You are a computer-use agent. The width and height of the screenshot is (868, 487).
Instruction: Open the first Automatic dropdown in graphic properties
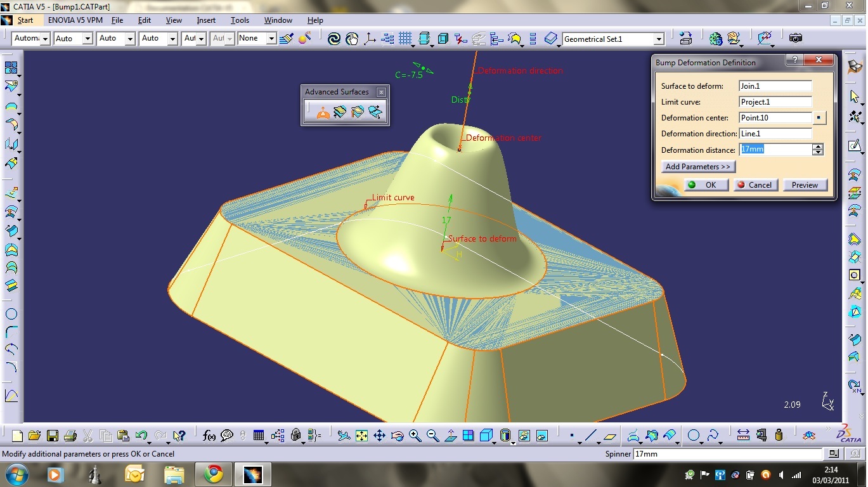tap(45, 39)
